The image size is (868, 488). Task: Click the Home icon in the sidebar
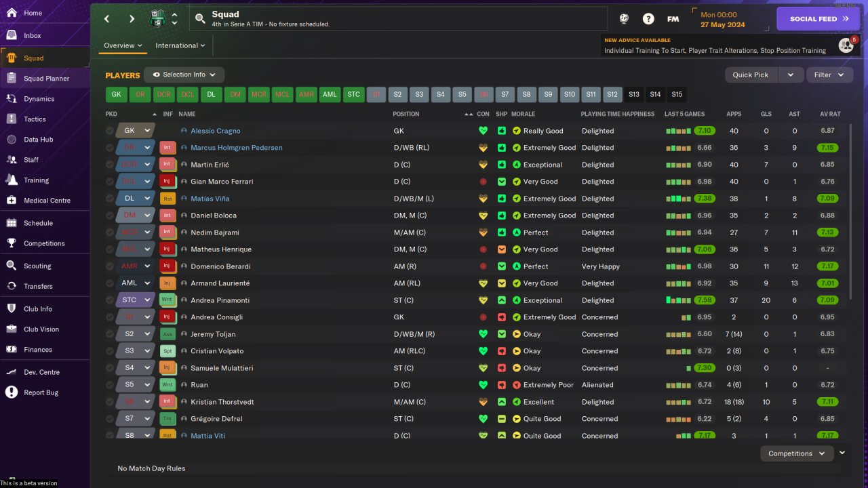tap(12, 13)
